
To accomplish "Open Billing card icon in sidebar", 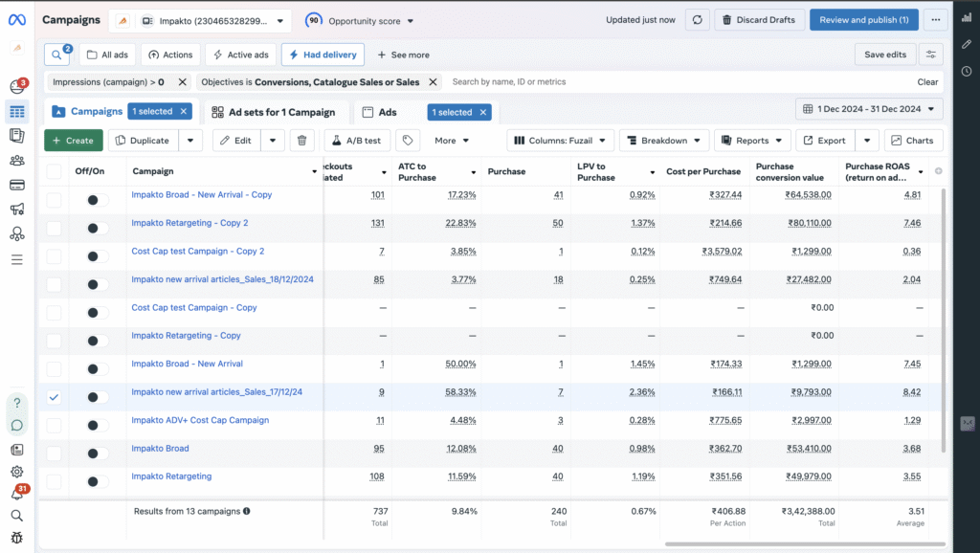I will [x=17, y=185].
